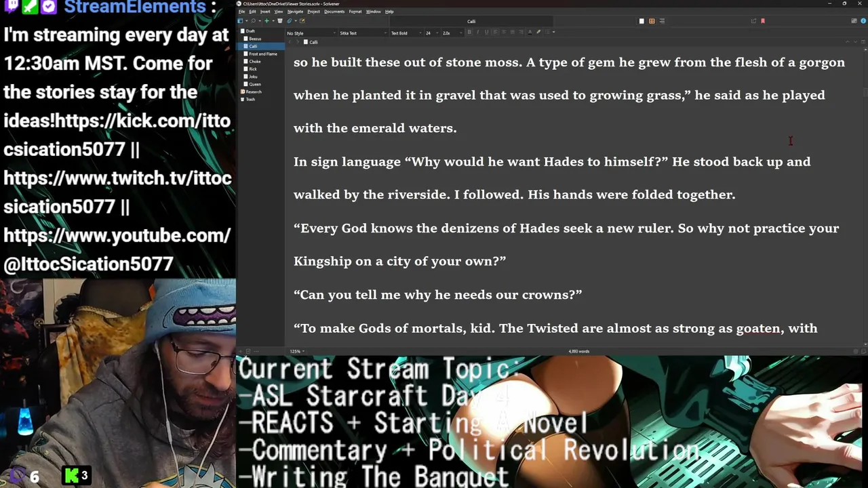
Task: Select the Joku document in binder
Action: pos(253,77)
